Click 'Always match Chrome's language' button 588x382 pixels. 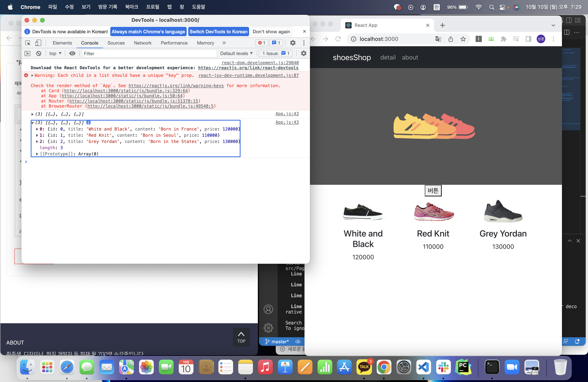tap(148, 32)
